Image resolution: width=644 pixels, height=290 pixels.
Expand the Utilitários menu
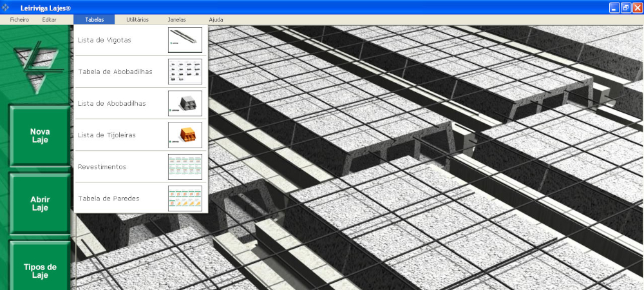137,20
